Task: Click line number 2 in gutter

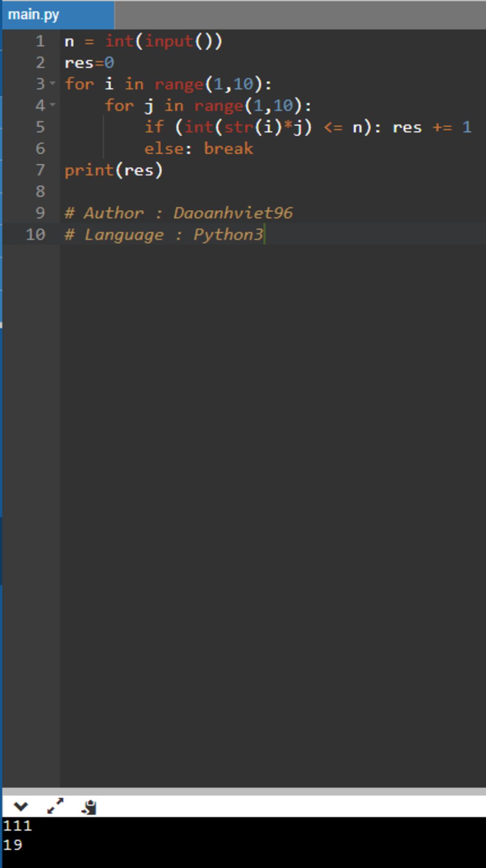Action: click(x=40, y=63)
